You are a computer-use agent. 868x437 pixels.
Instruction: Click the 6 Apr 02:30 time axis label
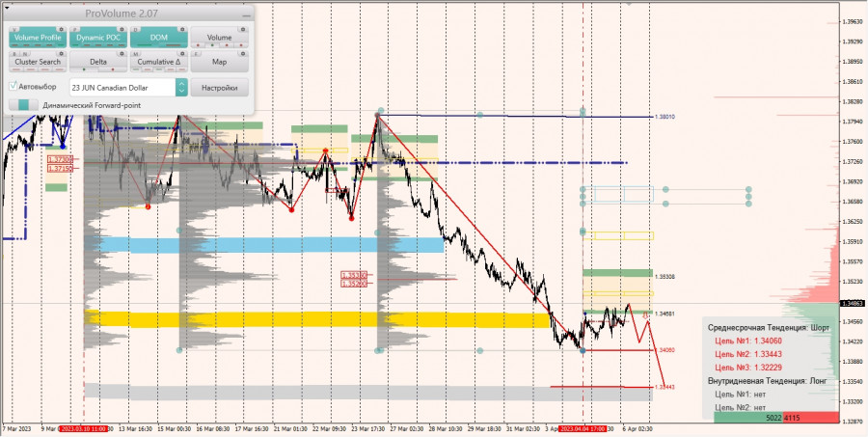pyautogui.click(x=636, y=428)
